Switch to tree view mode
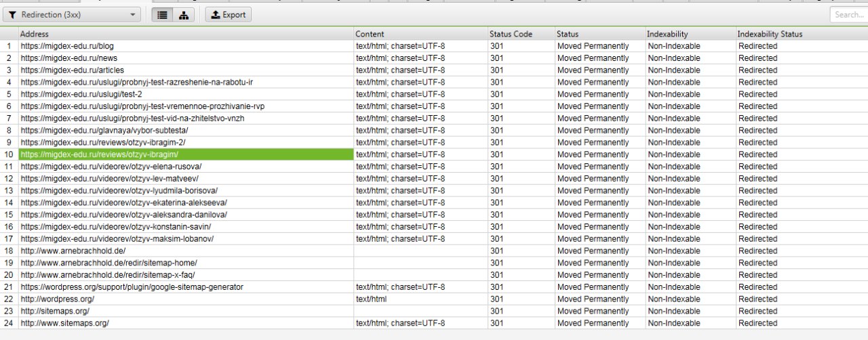 pyautogui.click(x=183, y=14)
